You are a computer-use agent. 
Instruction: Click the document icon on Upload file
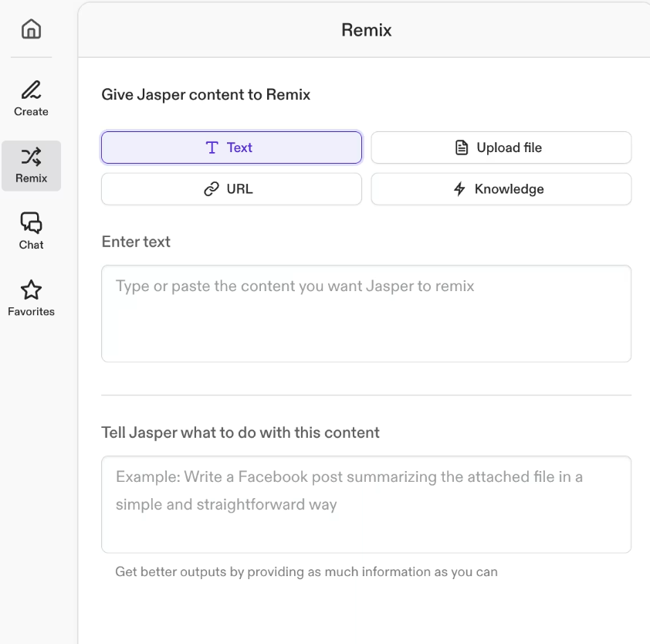coord(462,147)
